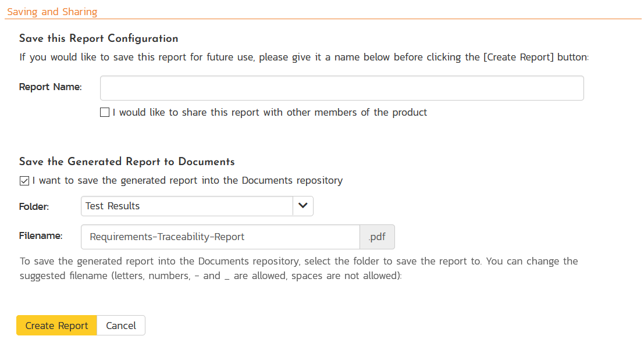Click the .pdf extension badge
Image resolution: width=644 pixels, height=343 pixels.
click(x=378, y=237)
